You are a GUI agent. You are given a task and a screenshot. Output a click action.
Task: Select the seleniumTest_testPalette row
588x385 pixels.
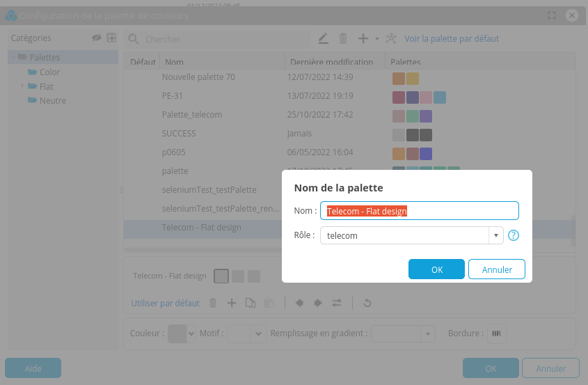point(202,190)
